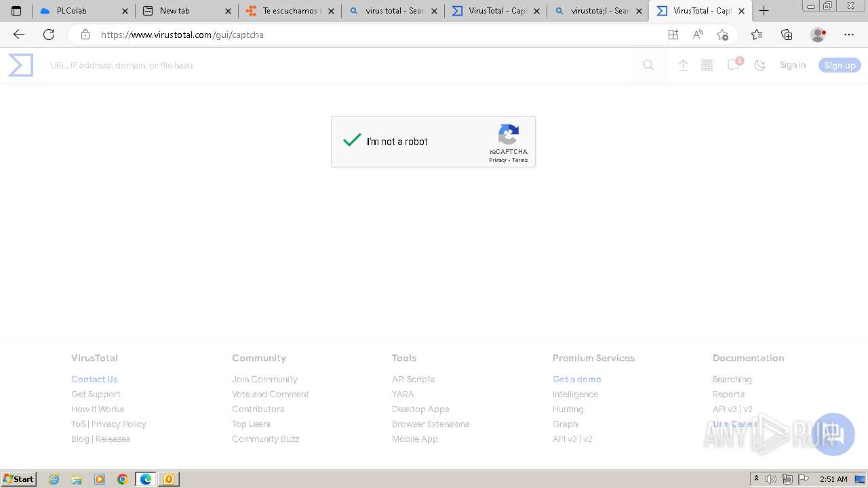The width and height of the screenshot is (868, 488).
Task: Open the Top Users link
Action: [x=252, y=424]
